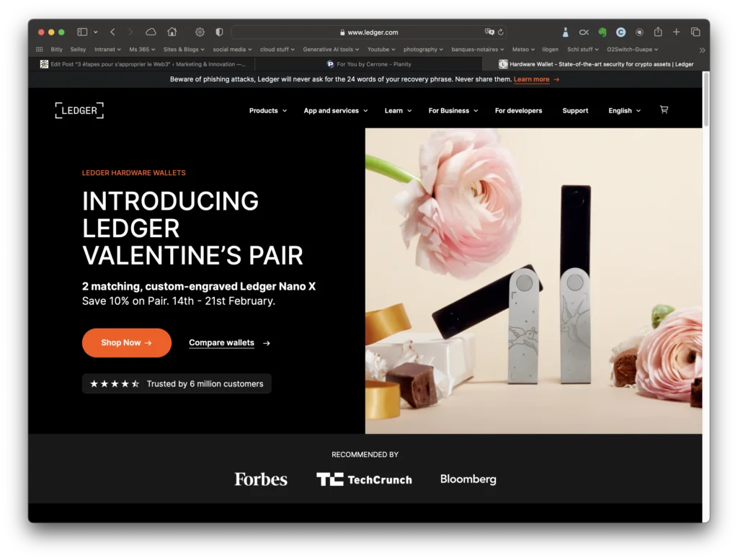The height and width of the screenshot is (560, 738).
Task: Show more bookmarks with double chevron
Action: pyautogui.click(x=702, y=50)
